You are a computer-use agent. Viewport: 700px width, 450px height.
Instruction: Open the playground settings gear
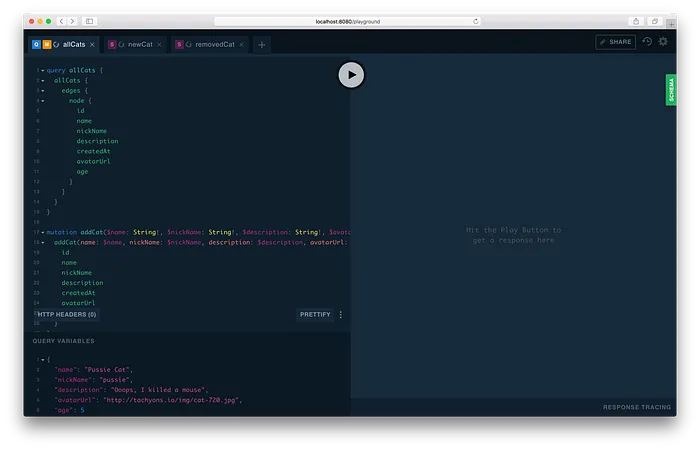tap(663, 42)
